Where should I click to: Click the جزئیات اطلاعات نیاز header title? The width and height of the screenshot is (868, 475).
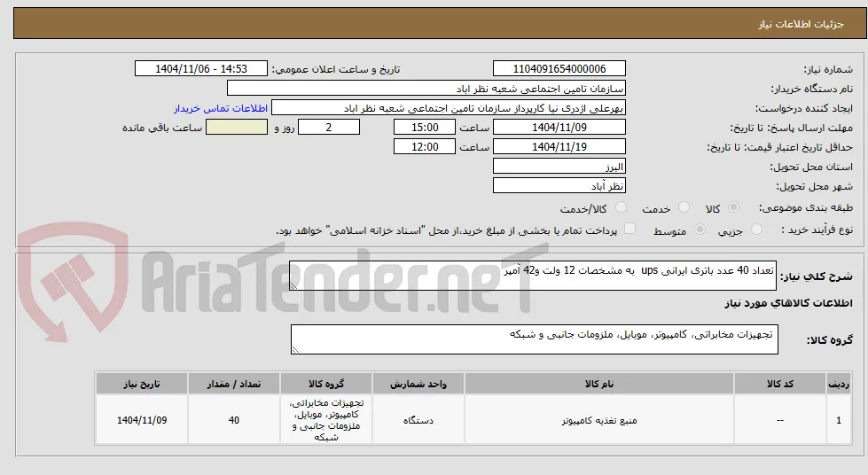[x=801, y=24]
